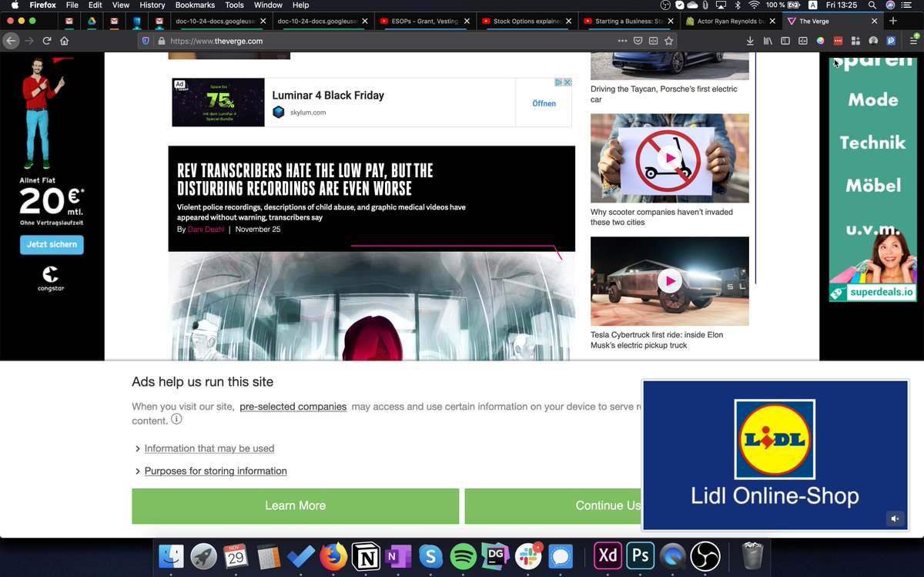The height and width of the screenshot is (577, 924).
Task: Click the info icon beside "content."
Action: click(176, 420)
